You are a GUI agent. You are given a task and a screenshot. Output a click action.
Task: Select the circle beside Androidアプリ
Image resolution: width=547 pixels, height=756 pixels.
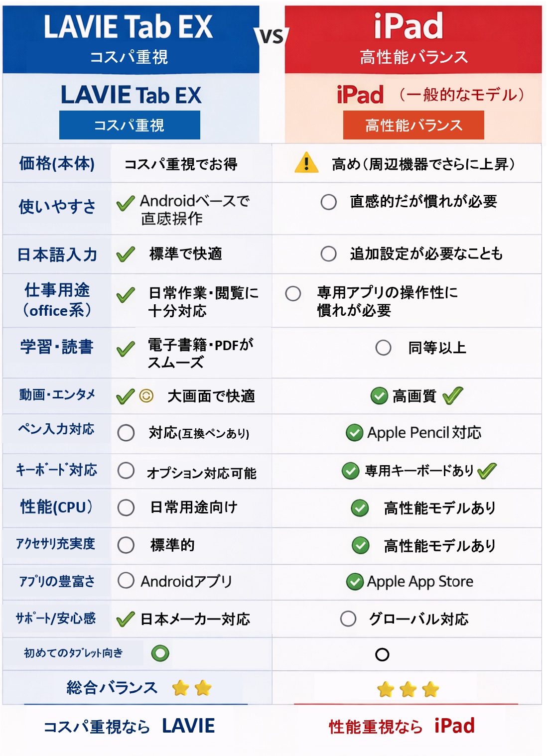click(126, 580)
